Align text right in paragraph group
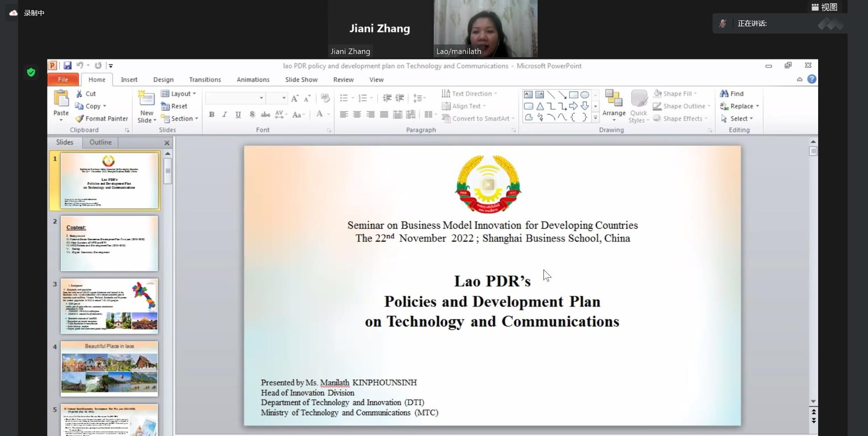 tap(370, 114)
